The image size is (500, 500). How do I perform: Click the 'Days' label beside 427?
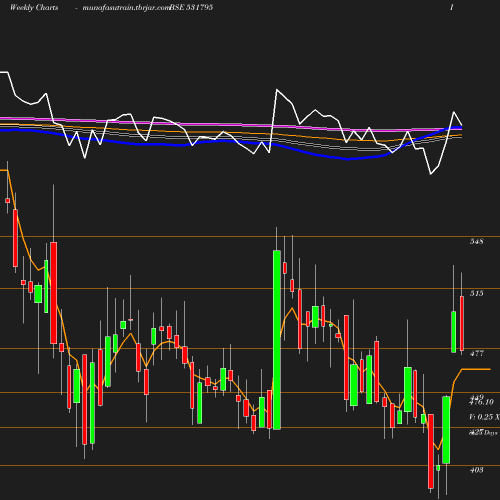(491, 433)
